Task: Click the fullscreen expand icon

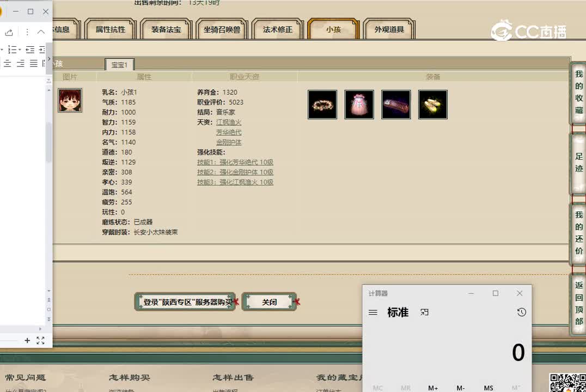Action: (x=40, y=340)
